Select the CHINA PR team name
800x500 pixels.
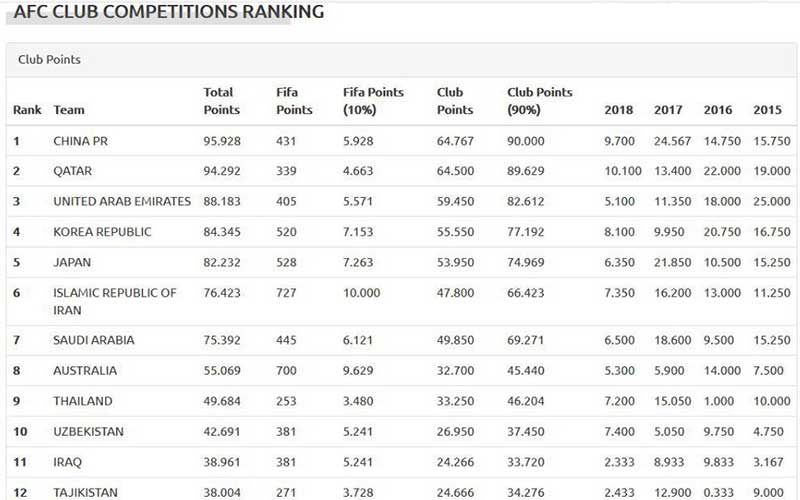click(80, 141)
